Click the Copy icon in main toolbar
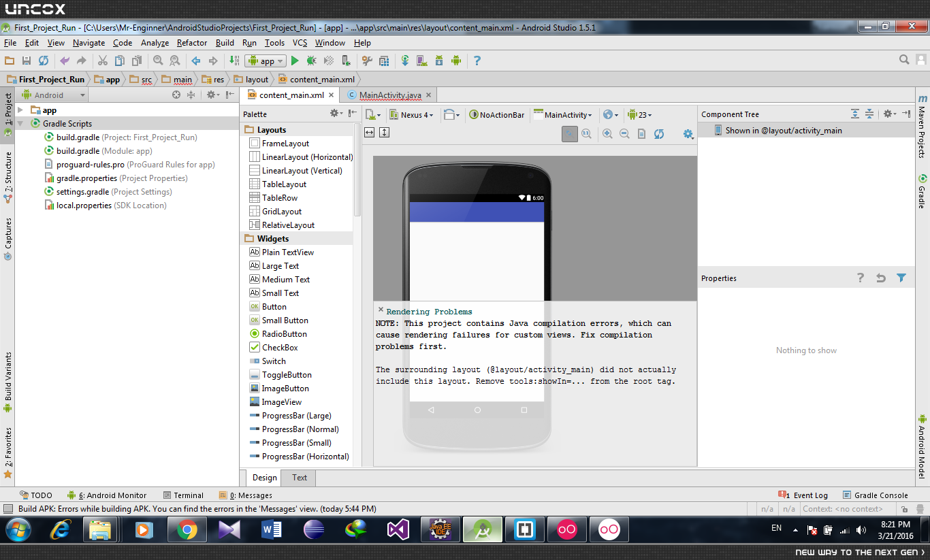The width and height of the screenshot is (930, 560). click(x=120, y=61)
